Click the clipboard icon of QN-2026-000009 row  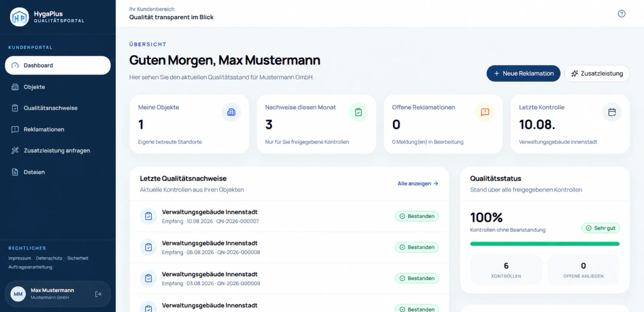[148, 279]
